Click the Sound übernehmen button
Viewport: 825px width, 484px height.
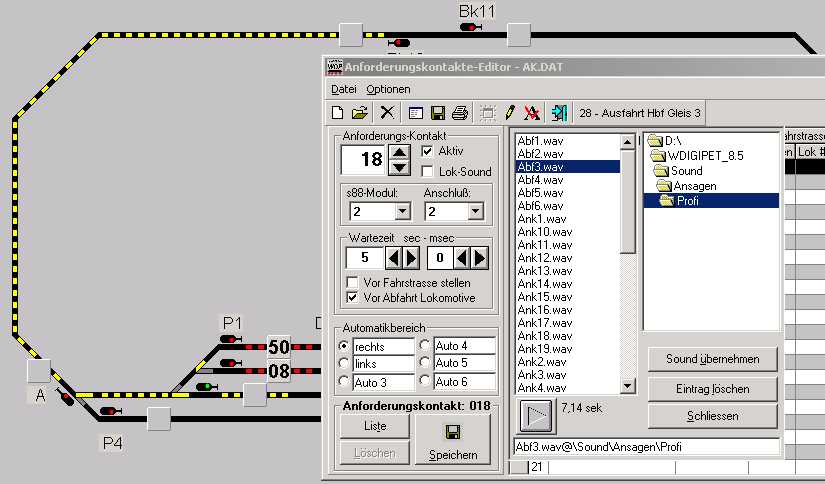pos(712,359)
